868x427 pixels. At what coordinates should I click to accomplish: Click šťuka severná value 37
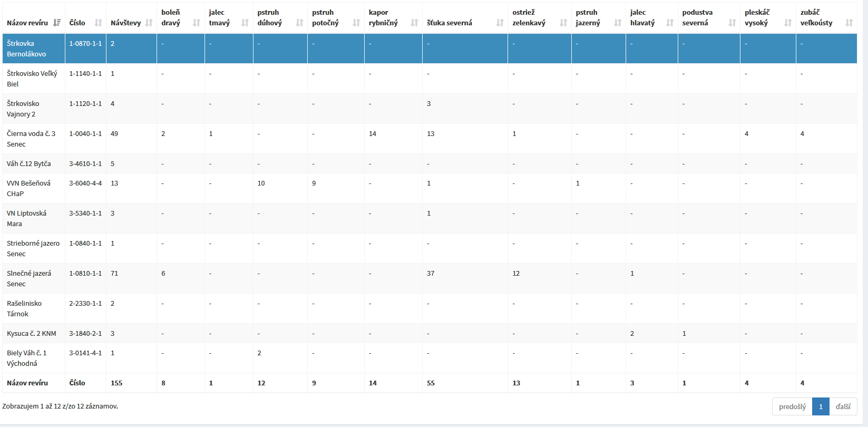[x=431, y=273]
